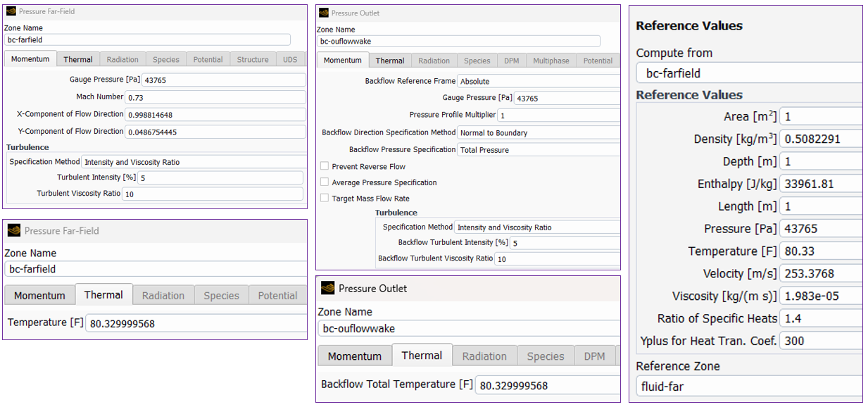Click the Backflow Turbulent Intensity field
The width and height of the screenshot is (868, 407).
click(565, 243)
